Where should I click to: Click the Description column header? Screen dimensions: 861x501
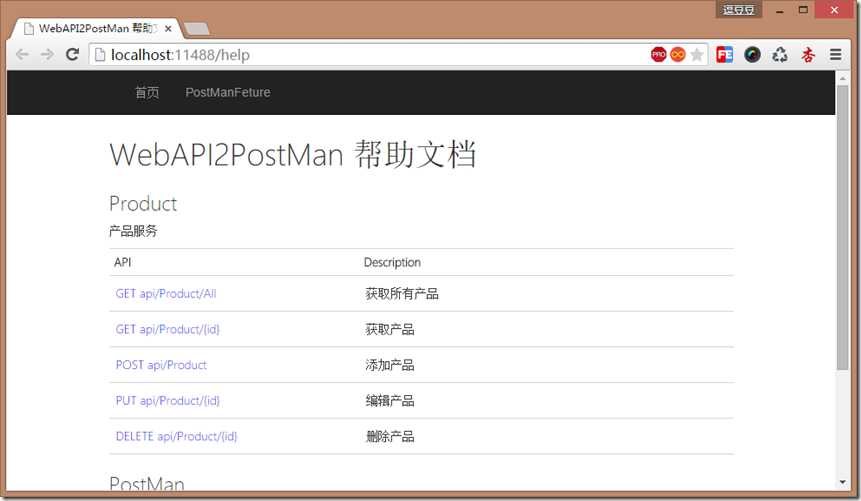point(392,262)
